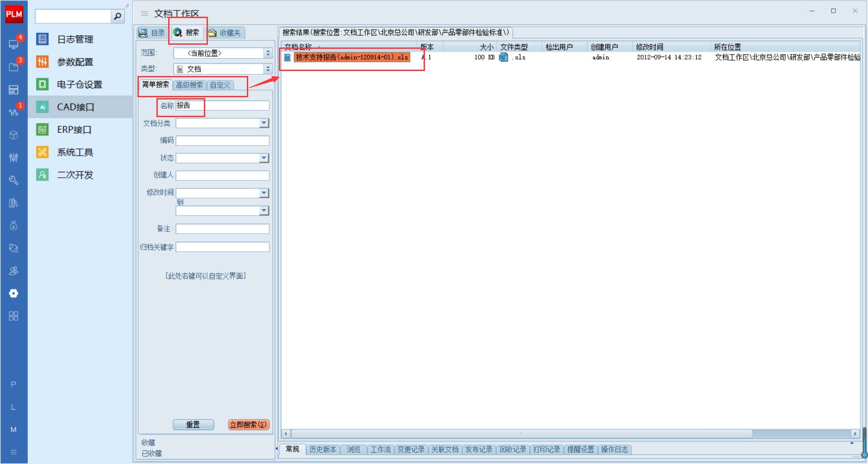Open the 状态 dropdown list
This screenshot has height=464, width=868.
264,158
